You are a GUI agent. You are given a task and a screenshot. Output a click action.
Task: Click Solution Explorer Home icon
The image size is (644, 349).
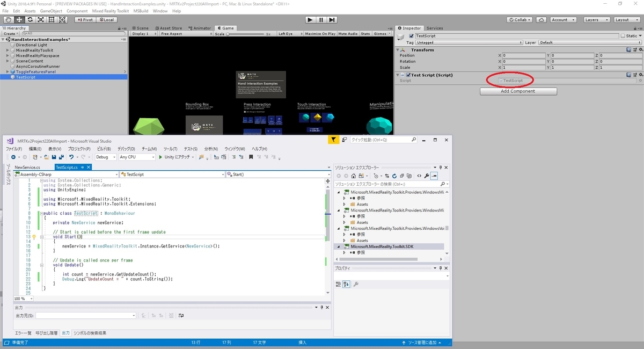tap(353, 176)
